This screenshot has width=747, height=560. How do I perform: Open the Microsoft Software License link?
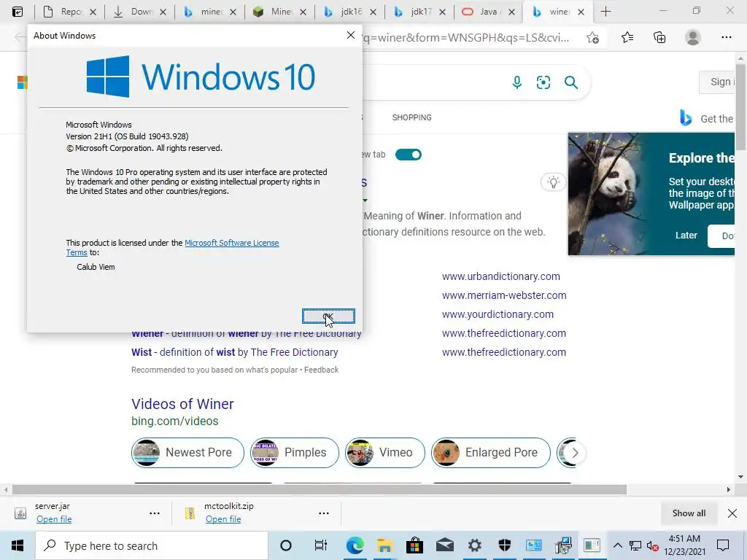click(231, 243)
